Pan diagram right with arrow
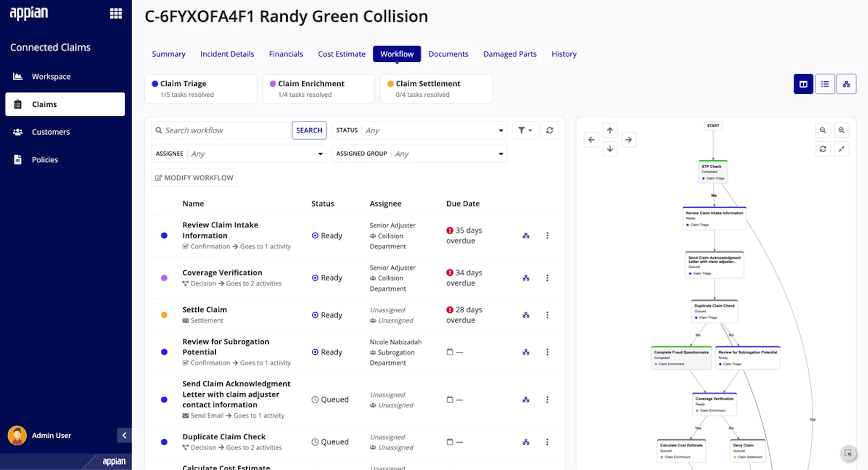The image size is (868, 470). (629, 139)
